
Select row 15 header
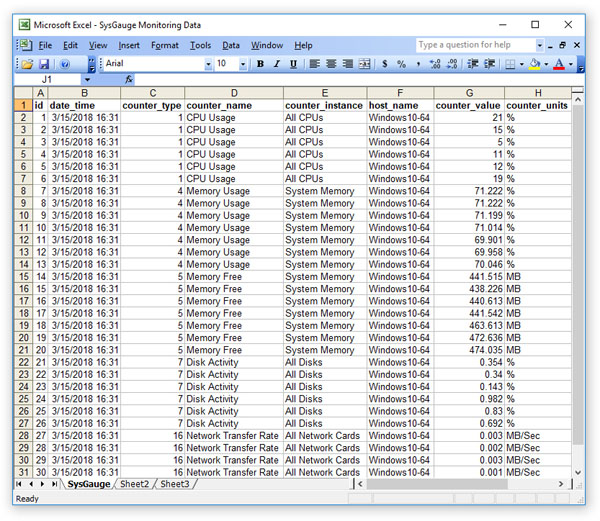[23, 277]
